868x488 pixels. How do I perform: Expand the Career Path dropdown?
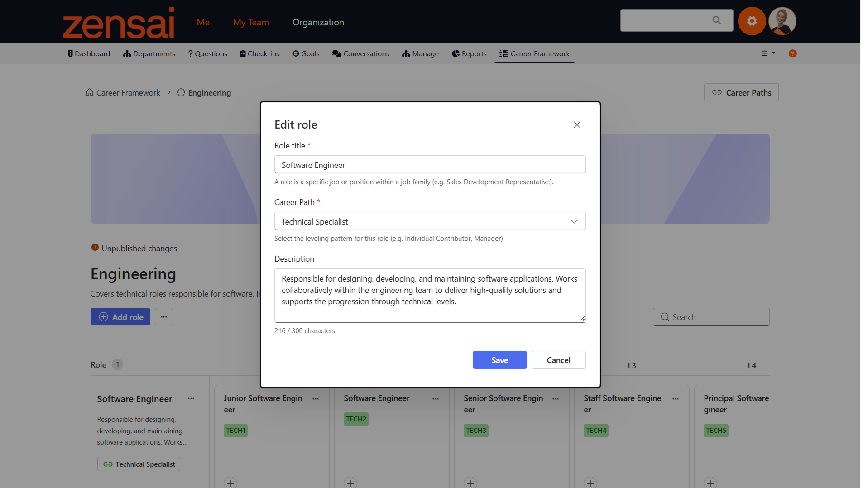point(430,221)
